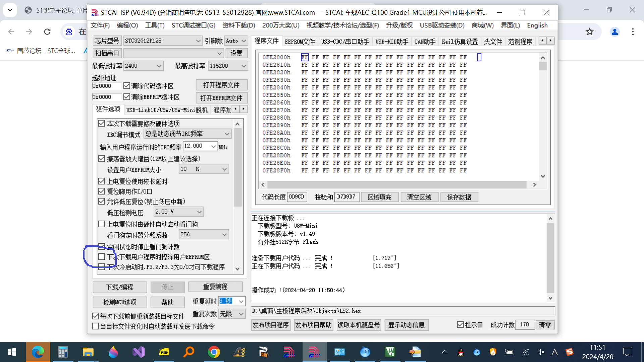Viewport: 644px width, 362px height.
Task: Click the STCAI-ISP title bar logo
Action: [x=95, y=13]
